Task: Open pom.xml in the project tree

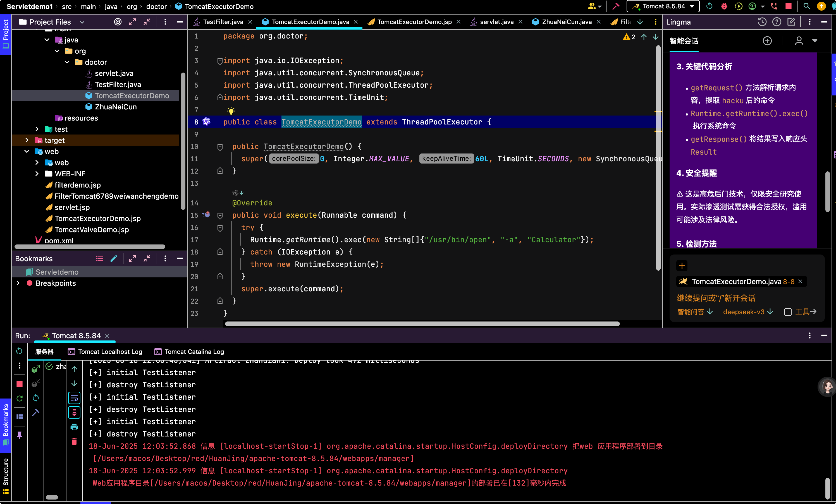Action: [59, 241]
